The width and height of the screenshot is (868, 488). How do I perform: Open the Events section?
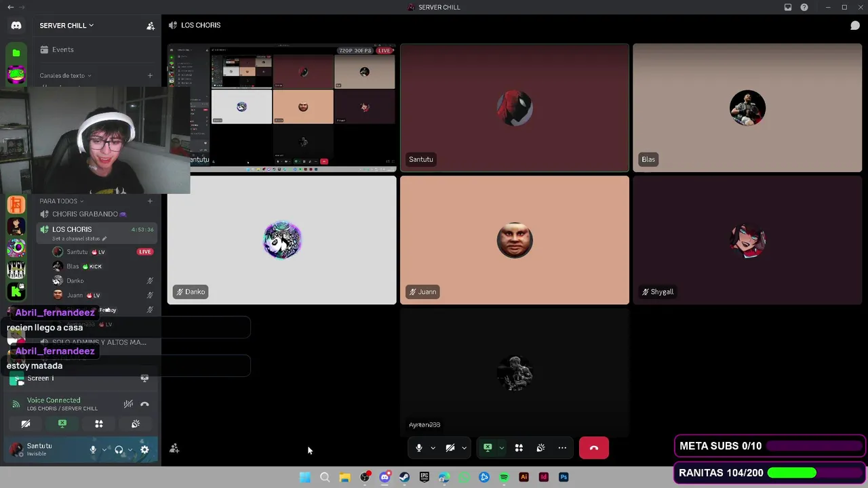63,49
